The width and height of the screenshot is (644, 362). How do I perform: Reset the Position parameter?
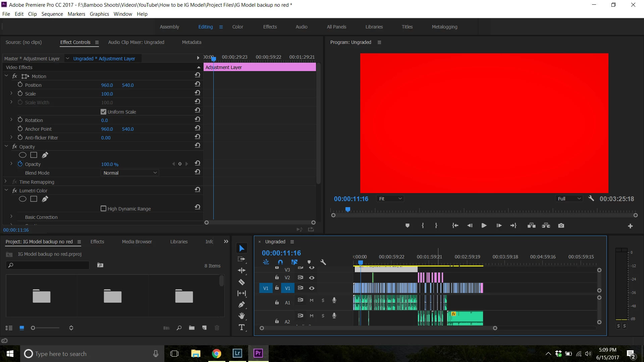pos(198,84)
